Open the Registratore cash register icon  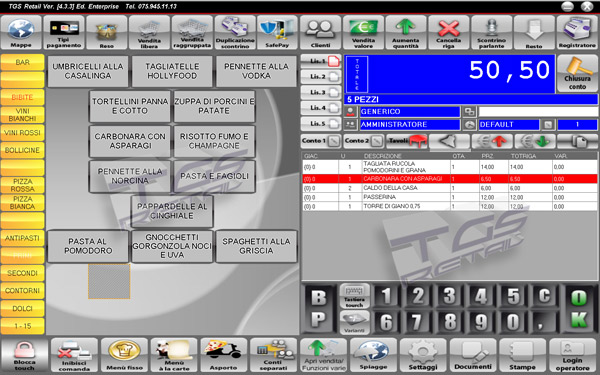point(577,33)
